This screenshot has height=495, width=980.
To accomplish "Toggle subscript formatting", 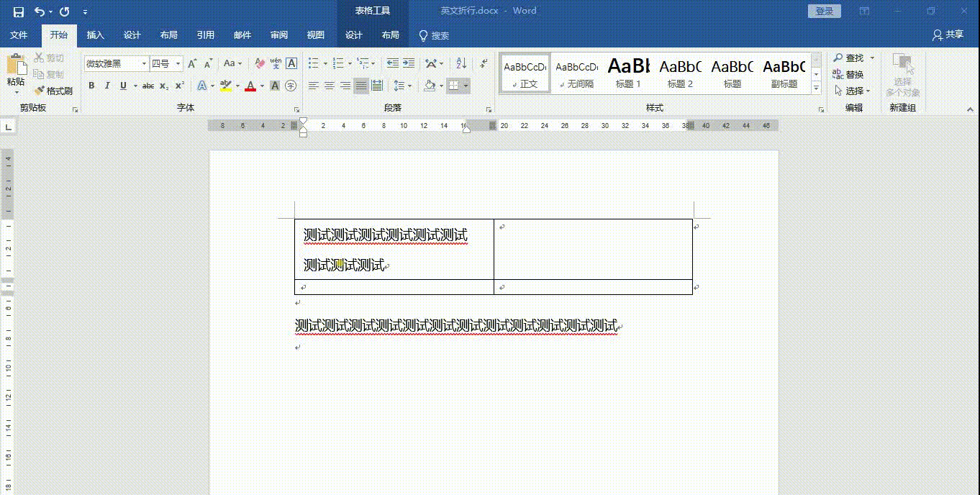I will [x=164, y=86].
